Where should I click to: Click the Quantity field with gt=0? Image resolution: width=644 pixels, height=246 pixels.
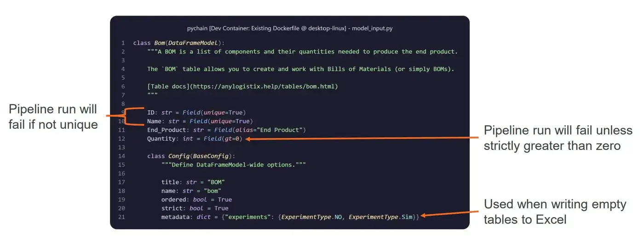coord(195,139)
